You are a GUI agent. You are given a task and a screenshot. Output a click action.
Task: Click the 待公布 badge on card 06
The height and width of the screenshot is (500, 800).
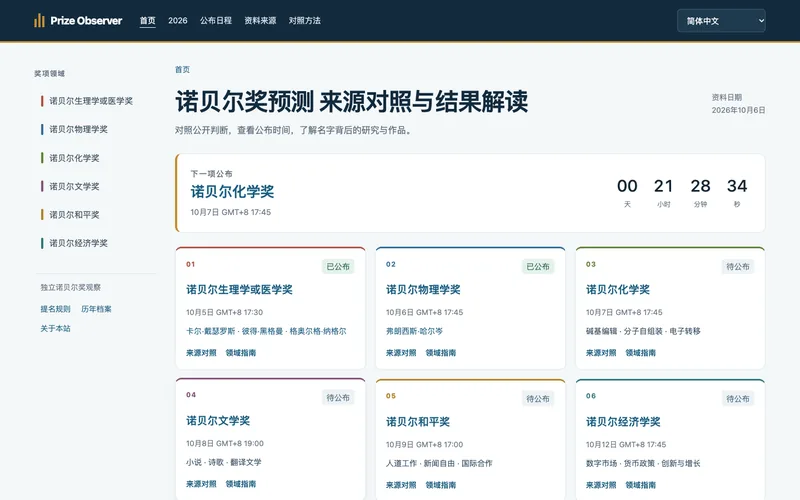point(738,398)
